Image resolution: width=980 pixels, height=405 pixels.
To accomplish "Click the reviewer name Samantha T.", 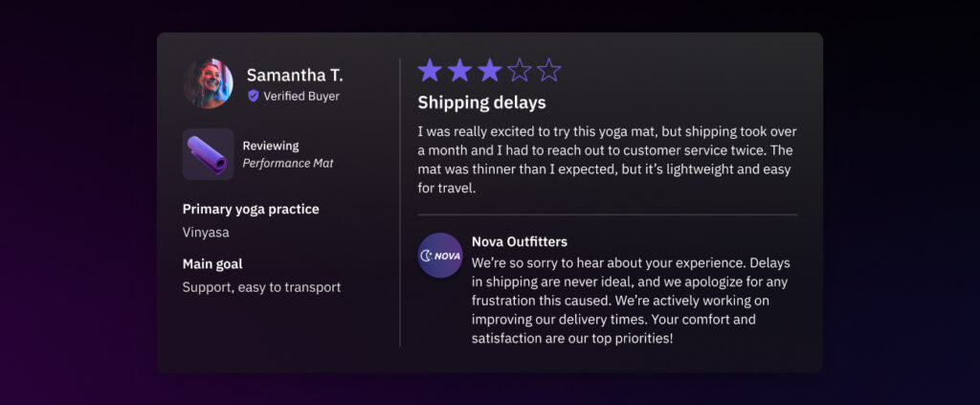I will pos(295,75).
